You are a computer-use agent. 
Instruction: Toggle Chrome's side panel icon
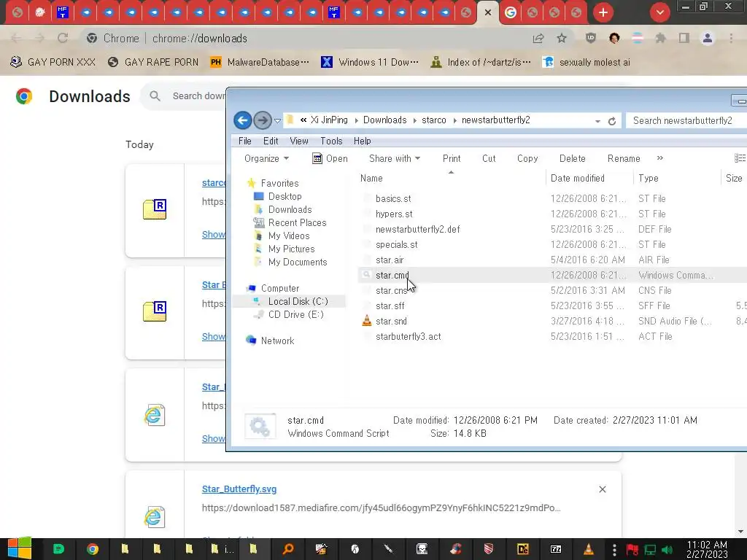pos(684,38)
